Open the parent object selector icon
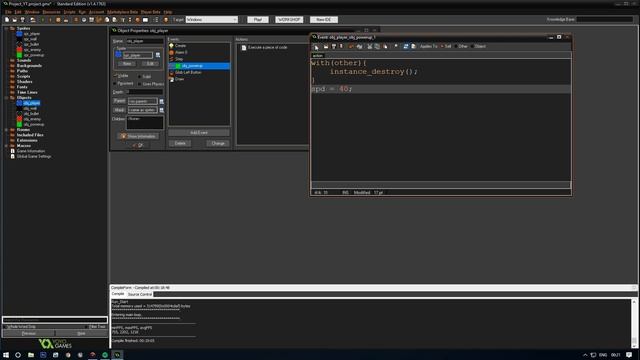Screen dimensions: 640x360 point(162,101)
